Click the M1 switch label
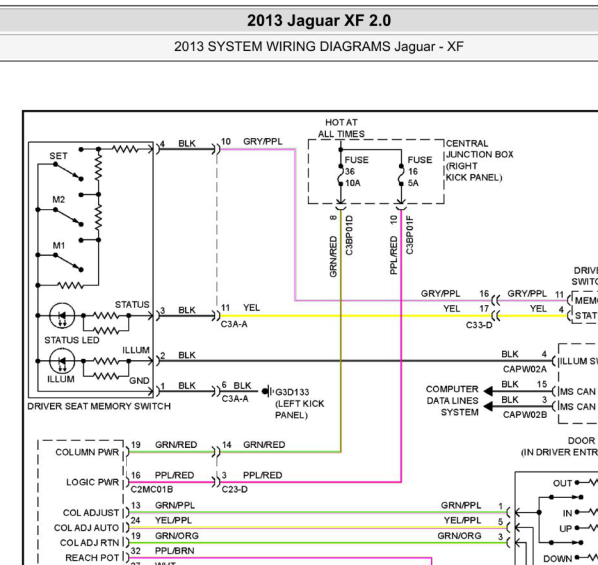598x565 pixels. pos(59,245)
